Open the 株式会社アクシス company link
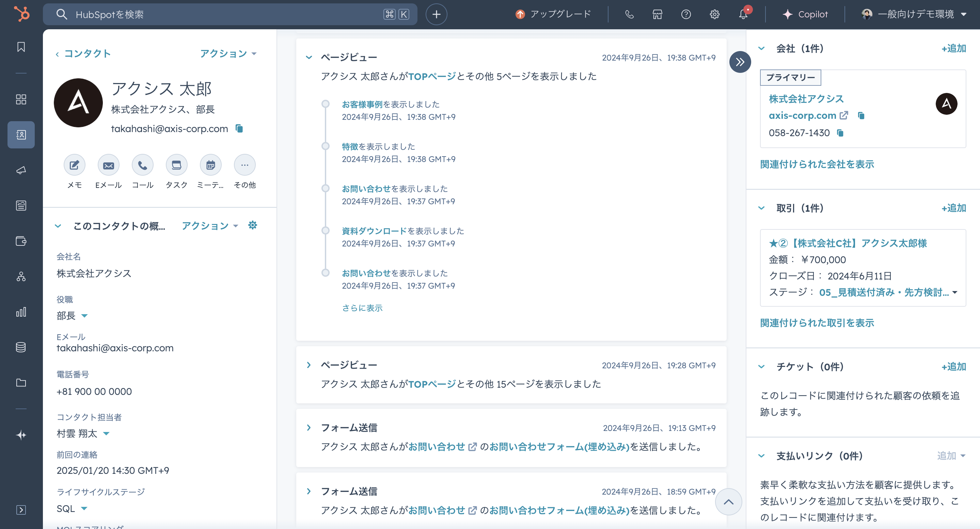The image size is (980, 529). [806, 99]
